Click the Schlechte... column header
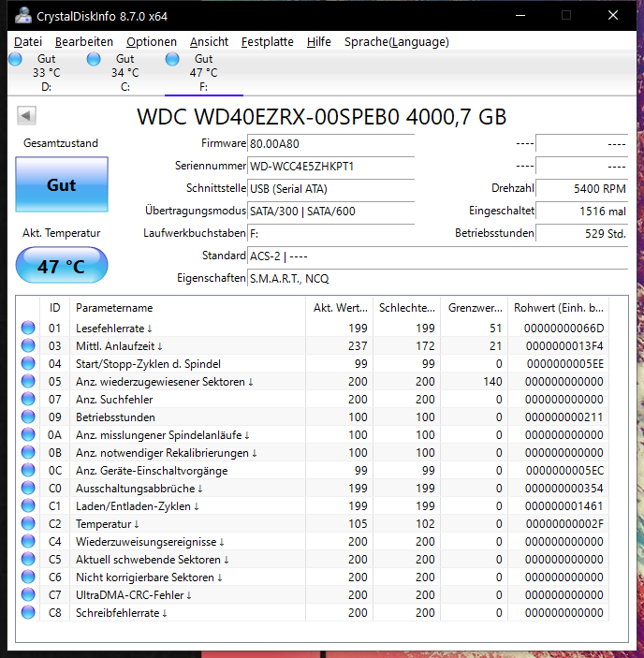 407,308
